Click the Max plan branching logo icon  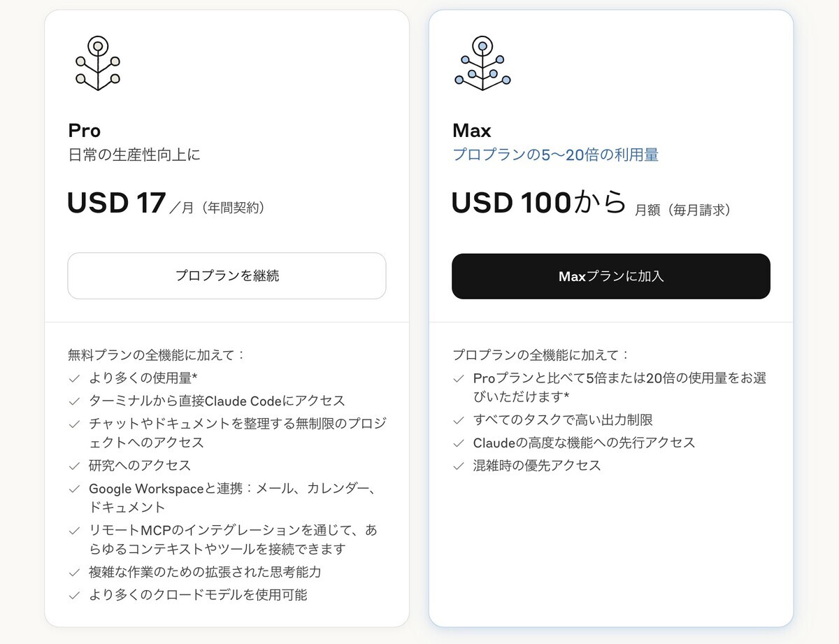[x=482, y=63]
